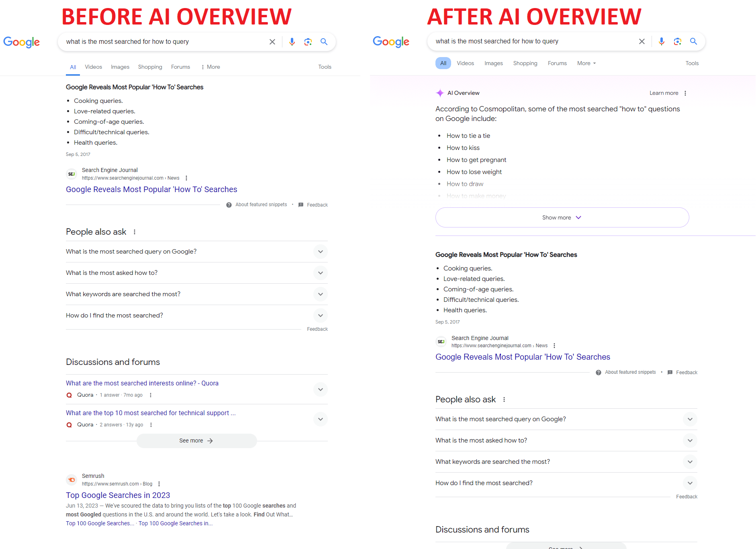Clear the query with X in the left search box
Screen dimensions: 756x549
272,42
